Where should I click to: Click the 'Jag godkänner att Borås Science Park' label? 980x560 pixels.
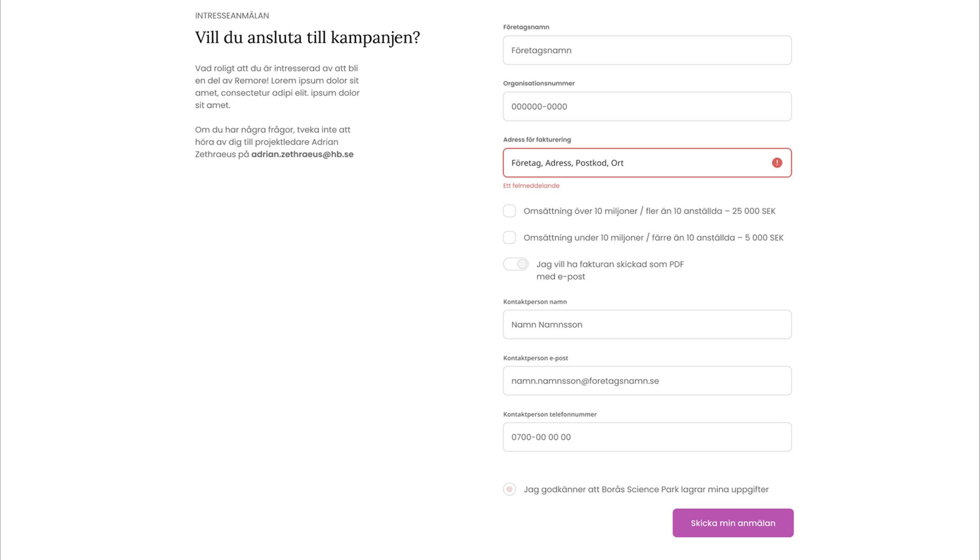646,489
